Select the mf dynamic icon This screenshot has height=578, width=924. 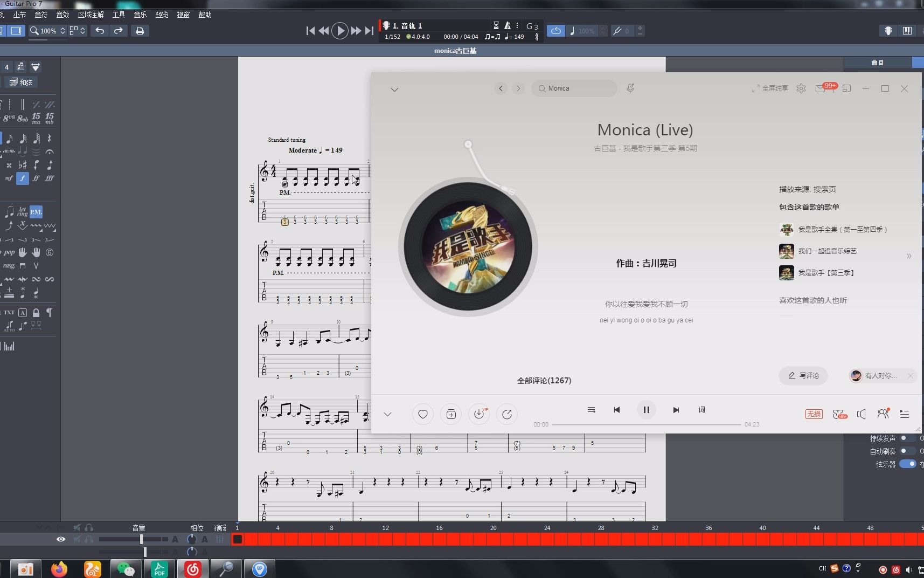point(9,178)
